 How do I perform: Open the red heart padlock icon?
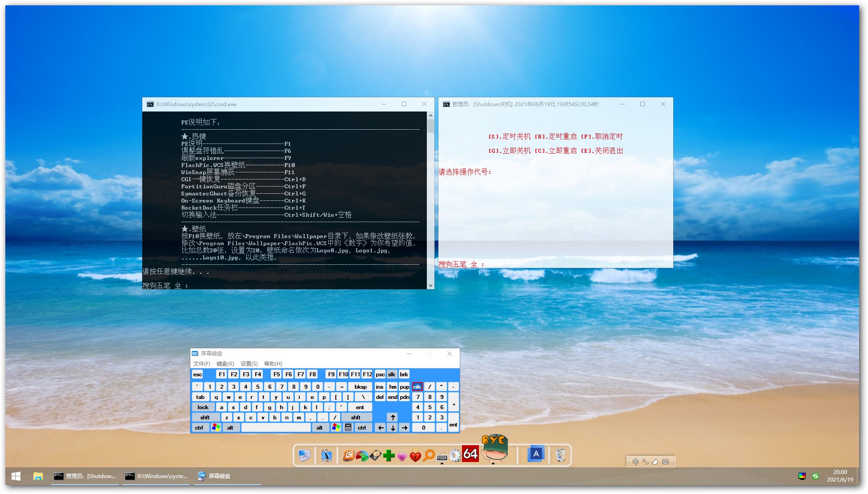(415, 456)
